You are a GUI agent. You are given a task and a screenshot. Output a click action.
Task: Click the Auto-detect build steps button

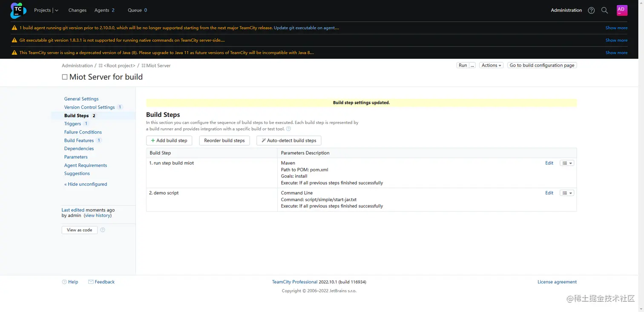coord(289,141)
